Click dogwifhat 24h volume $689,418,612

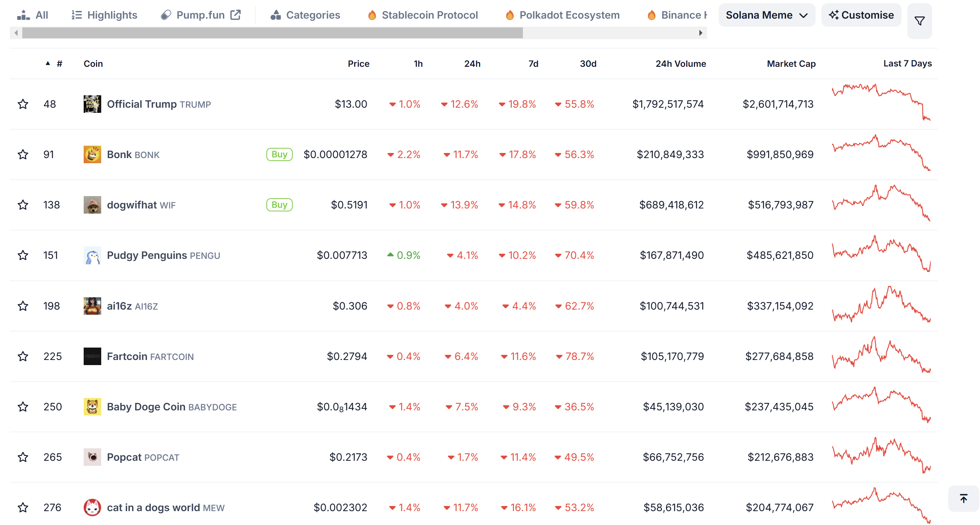[671, 205]
